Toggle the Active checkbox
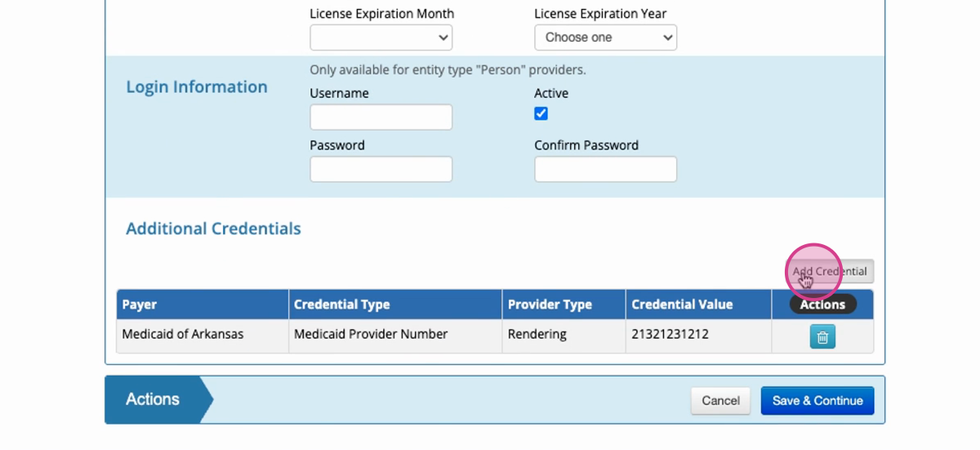The width and height of the screenshot is (980, 450). click(541, 114)
